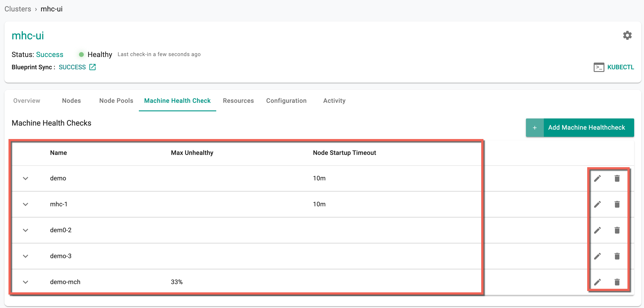Click the 10m timeout in mhc-1 row

(x=319, y=204)
